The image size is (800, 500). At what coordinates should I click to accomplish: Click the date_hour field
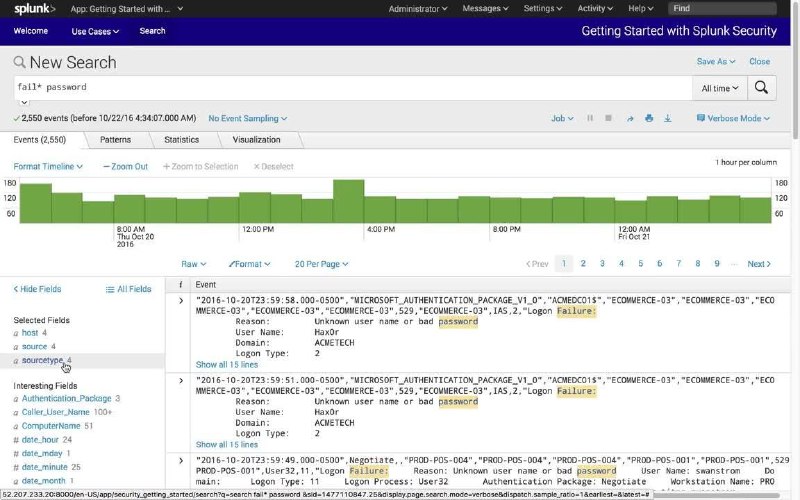[x=40, y=440]
